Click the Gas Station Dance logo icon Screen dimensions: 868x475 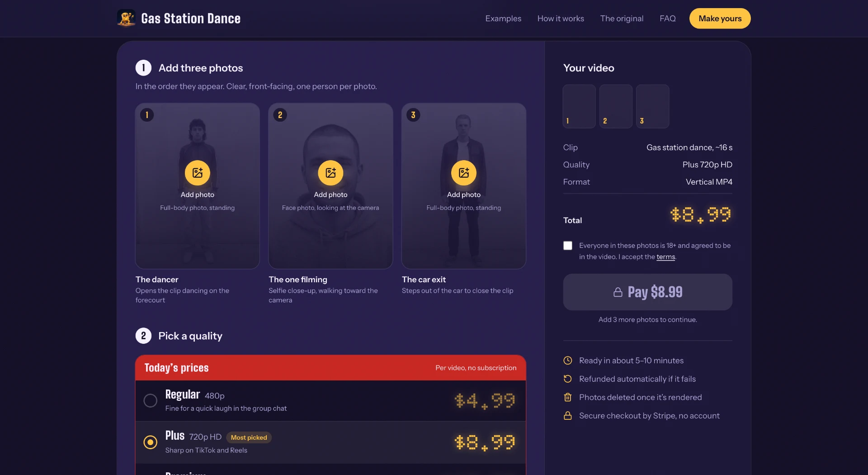point(126,18)
